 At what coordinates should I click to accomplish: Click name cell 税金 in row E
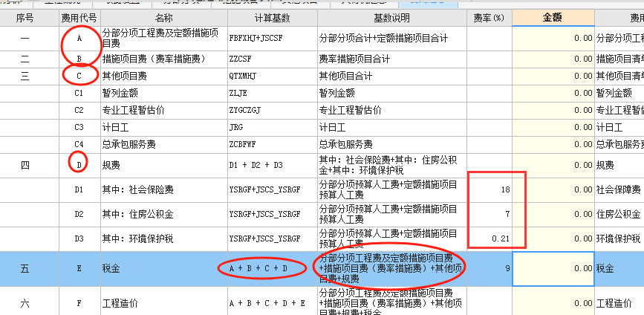(164, 269)
